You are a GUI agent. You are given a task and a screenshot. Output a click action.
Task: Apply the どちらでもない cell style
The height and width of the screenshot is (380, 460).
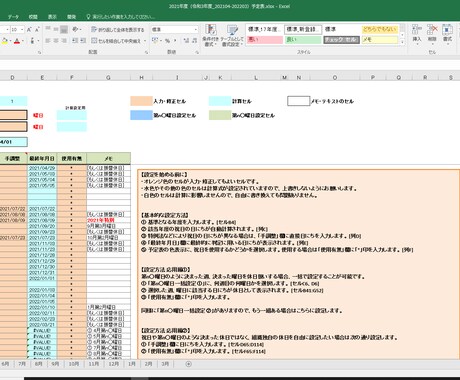pos(380,29)
